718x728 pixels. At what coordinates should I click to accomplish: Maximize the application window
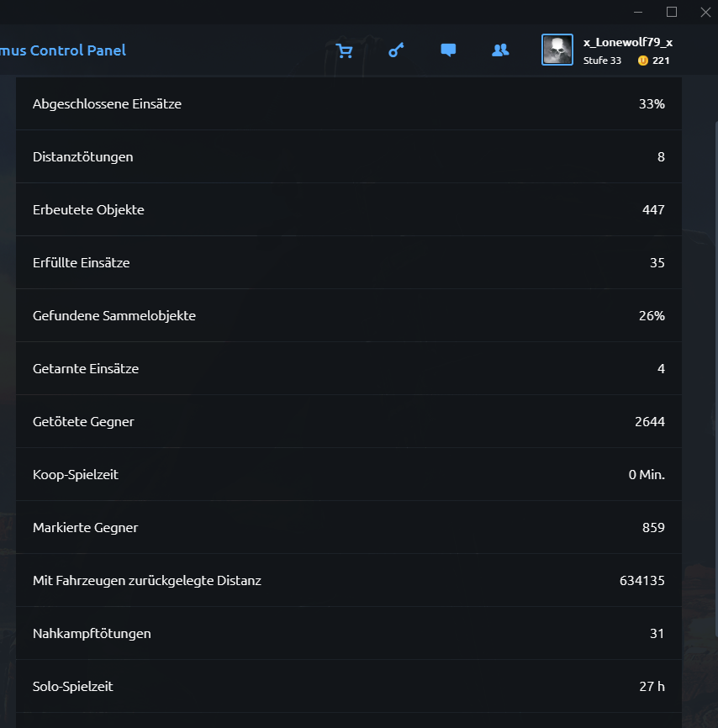(x=672, y=12)
